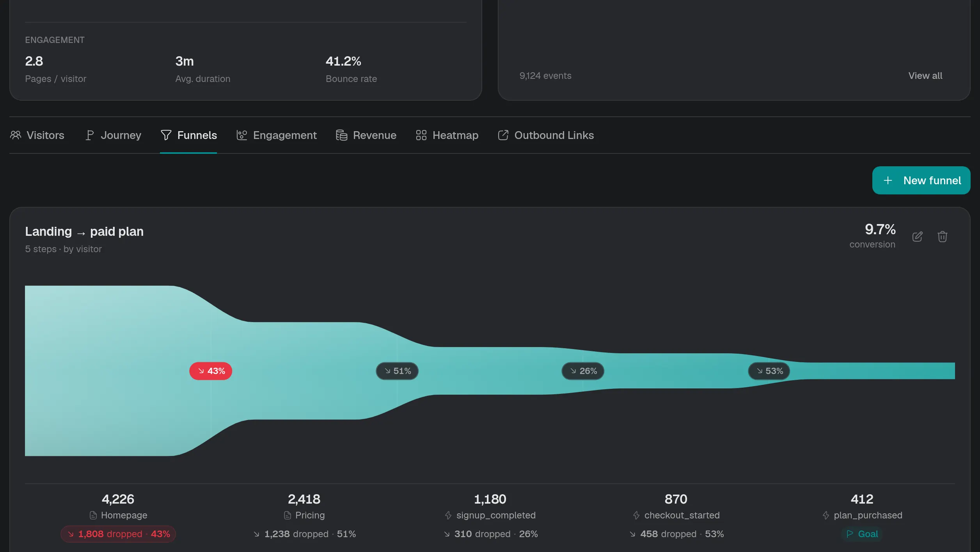This screenshot has width=980, height=552.
Task: Click the ENGAGEMENT section heading
Action: 55,40
